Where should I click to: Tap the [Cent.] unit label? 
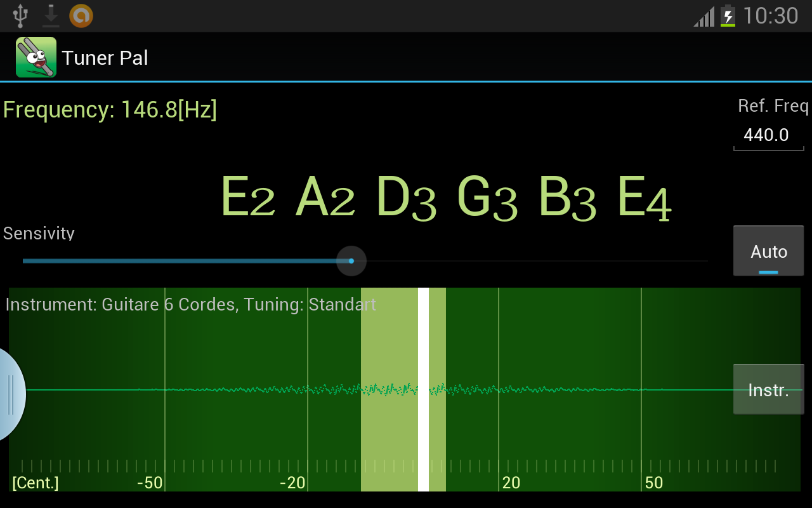(x=36, y=483)
